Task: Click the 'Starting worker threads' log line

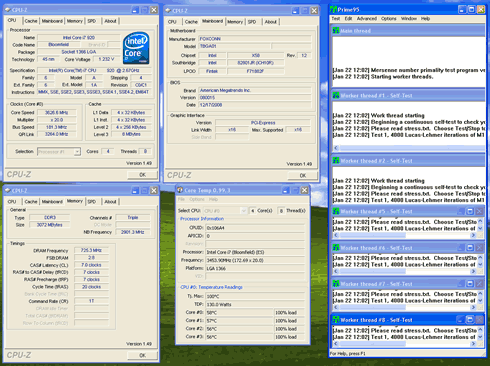Action: tap(383, 77)
